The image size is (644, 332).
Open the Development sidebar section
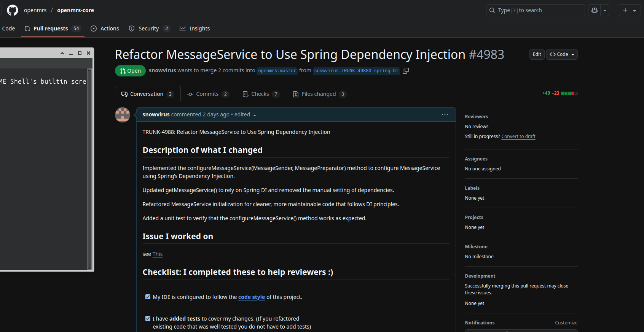tap(480, 276)
